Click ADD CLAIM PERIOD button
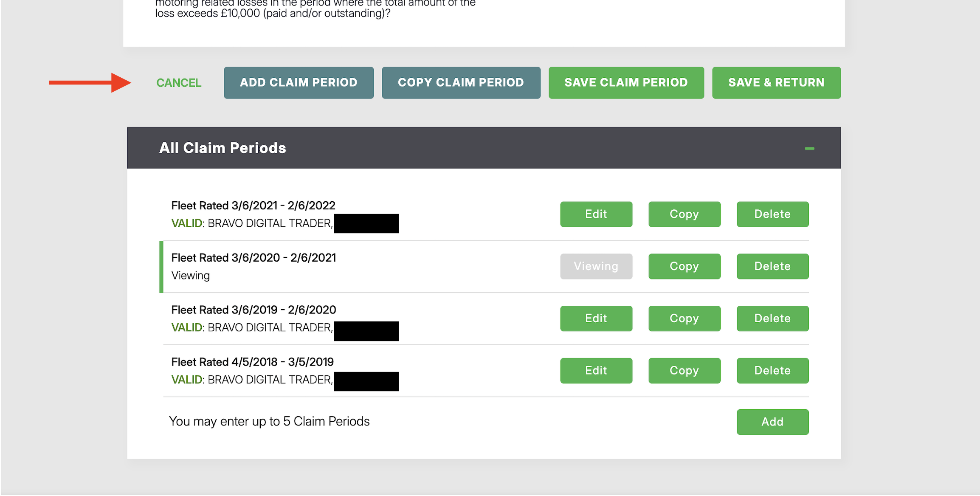 coord(299,82)
